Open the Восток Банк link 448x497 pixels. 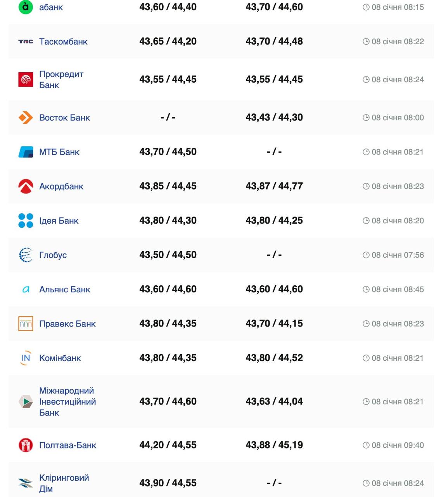(64, 118)
